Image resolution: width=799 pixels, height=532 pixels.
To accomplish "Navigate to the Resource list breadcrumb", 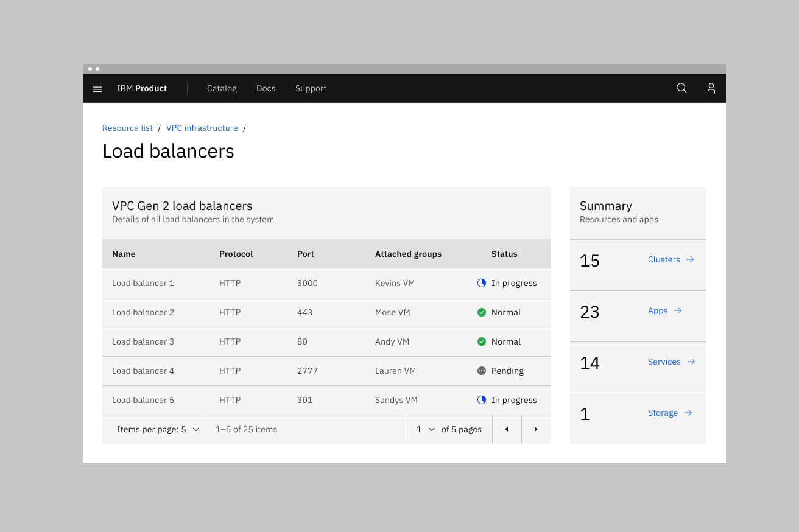I will click(127, 128).
